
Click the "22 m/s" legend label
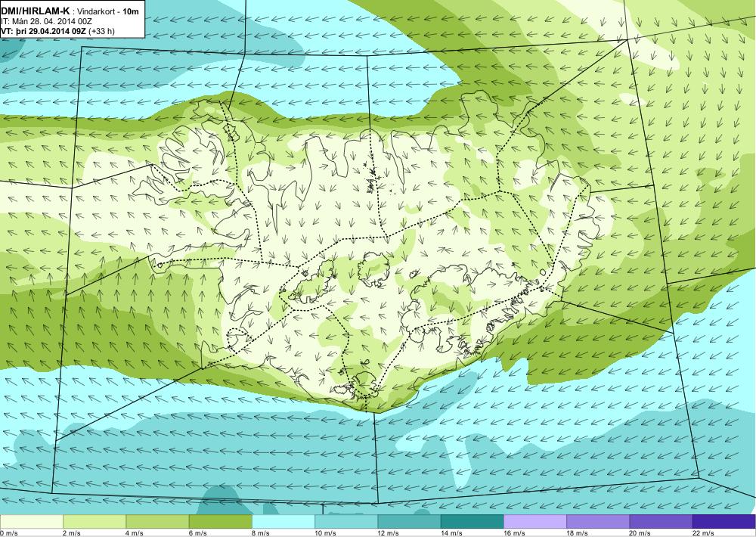pyautogui.click(x=703, y=533)
